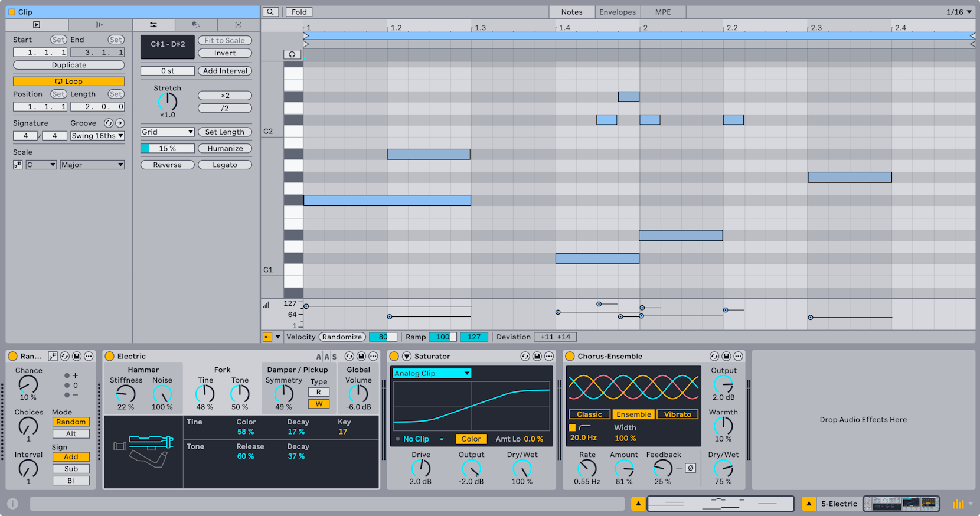The height and width of the screenshot is (516, 980).
Task: Toggle the Loop switch off
Action: coord(69,81)
